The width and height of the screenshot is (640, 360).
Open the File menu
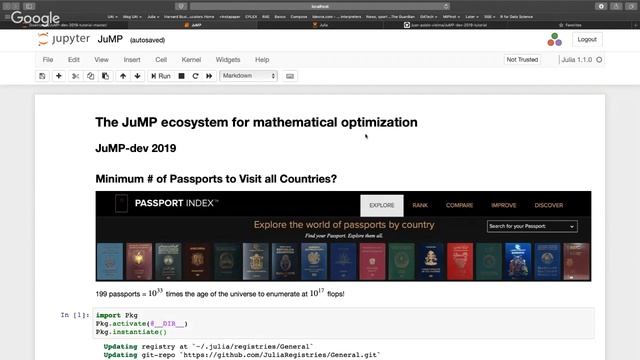pyautogui.click(x=48, y=60)
